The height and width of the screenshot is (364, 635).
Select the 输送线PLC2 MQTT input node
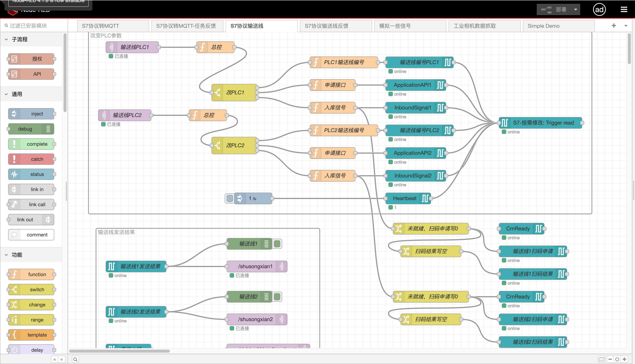pos(125,115)
